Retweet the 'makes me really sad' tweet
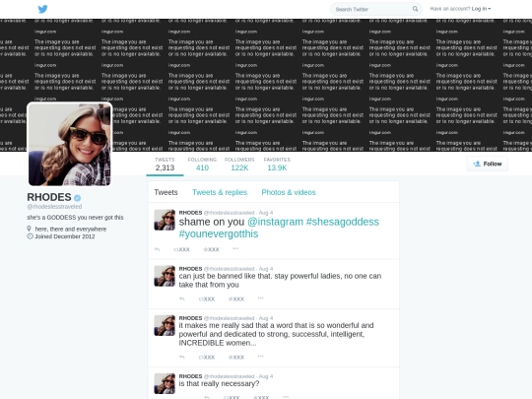 tap(207, 357)
